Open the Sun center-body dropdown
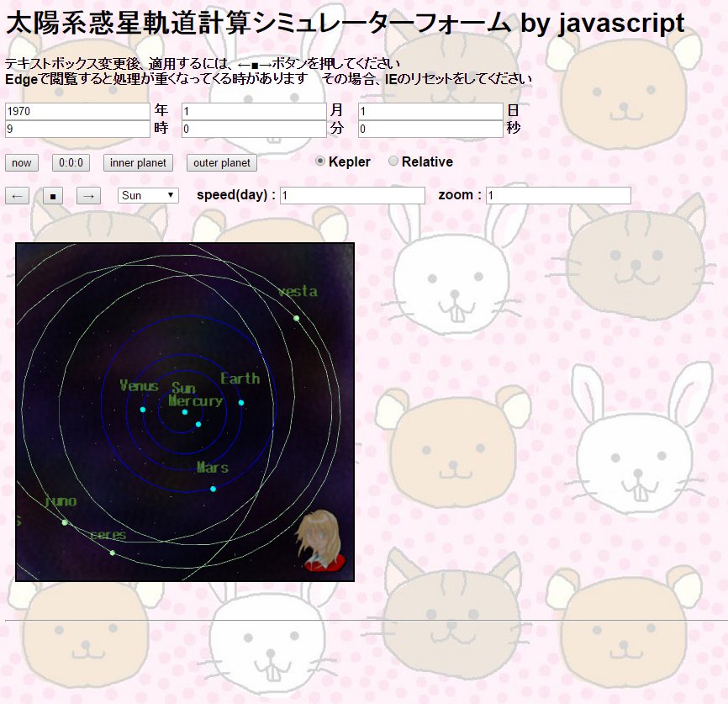The image size is (728, 704). (148, 195)
